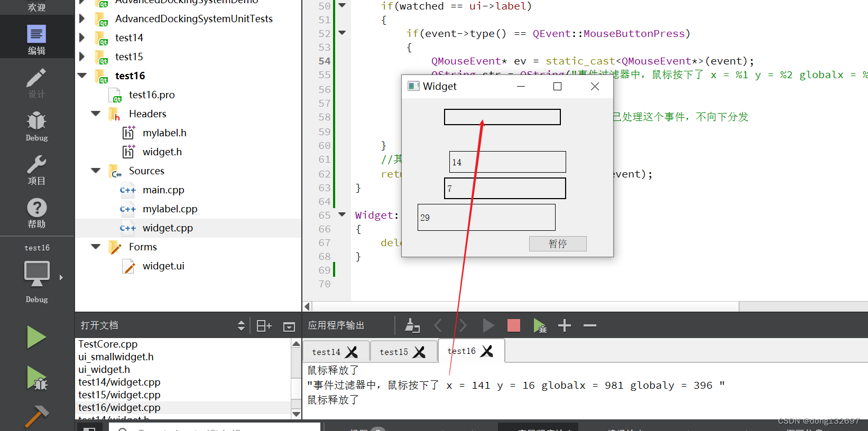Close the test15 output tab
The height and width of the screenshot is (431, 868).
coord(419,352)
